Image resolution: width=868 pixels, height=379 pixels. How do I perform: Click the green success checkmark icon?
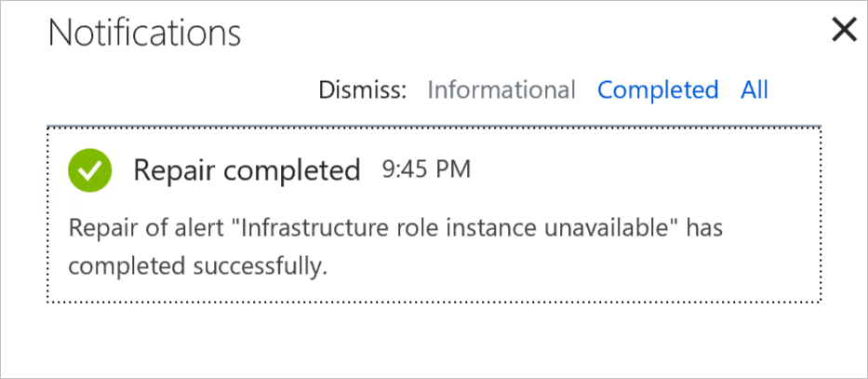click(89, 170)
